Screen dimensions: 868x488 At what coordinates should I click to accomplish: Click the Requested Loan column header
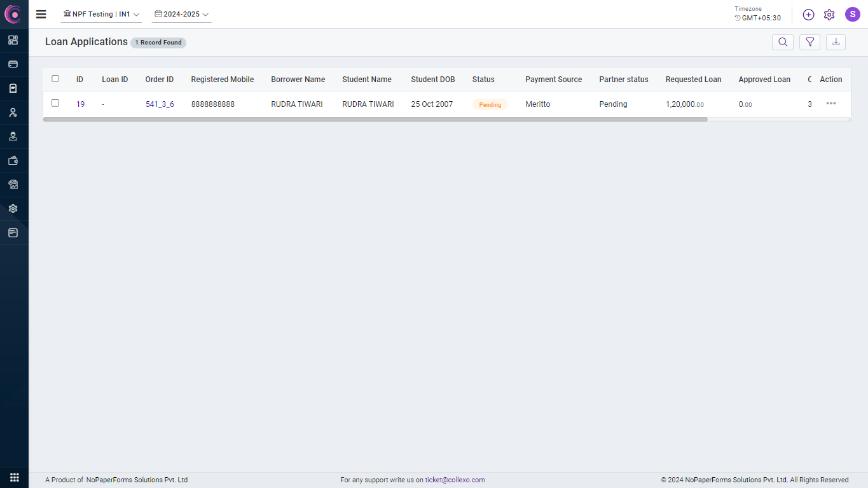[693, 80]
